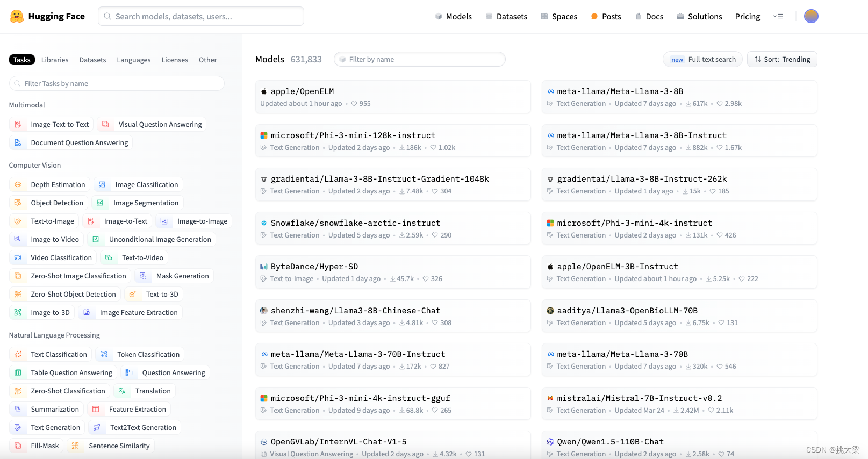
Task: Click the heart icon on apple/OpenELM card
Action: (354, 104)
